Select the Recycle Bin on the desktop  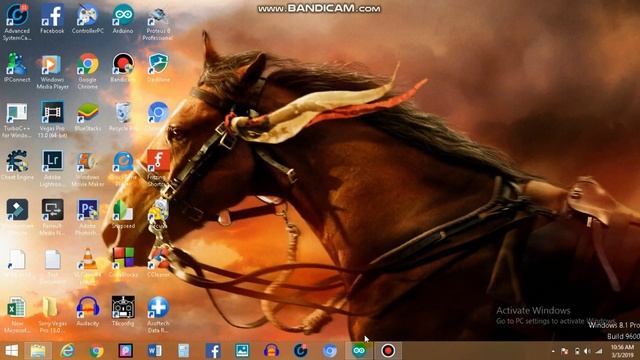tap(123, 117)
